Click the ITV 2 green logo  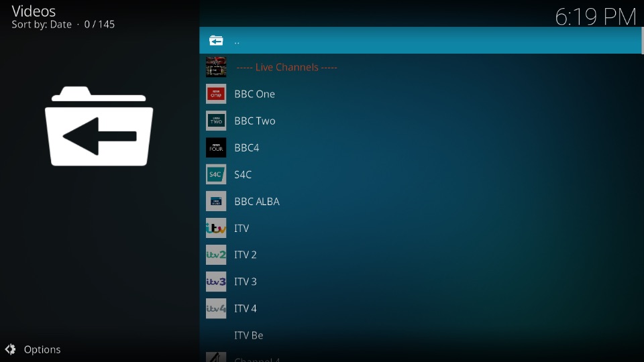[216, 255]
